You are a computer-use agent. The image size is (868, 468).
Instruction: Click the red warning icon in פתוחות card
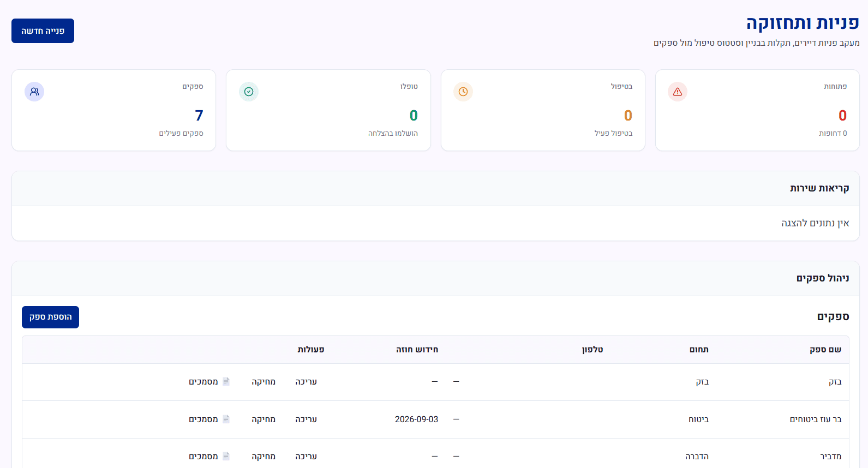pos(677,92)
